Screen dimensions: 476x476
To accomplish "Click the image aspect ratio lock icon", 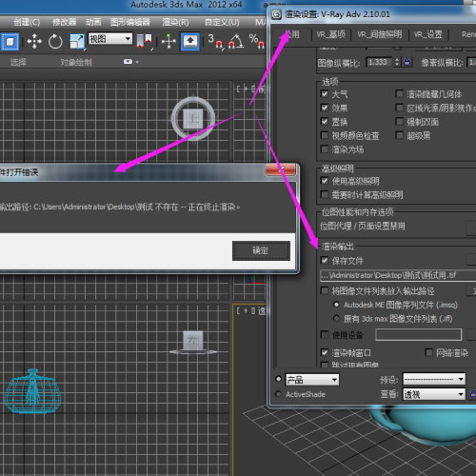I will tap(407, 62).
